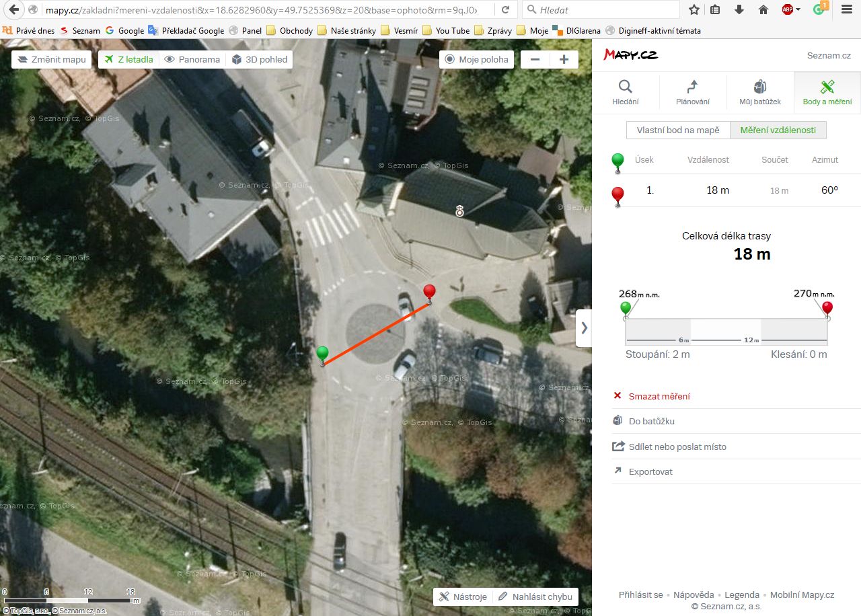
Task: Toggle Z letadla aerial view
Action: [128, 59]
